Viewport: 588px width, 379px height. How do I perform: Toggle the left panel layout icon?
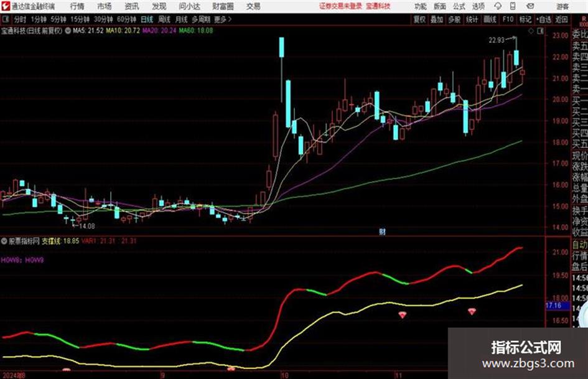coord(6,19)
